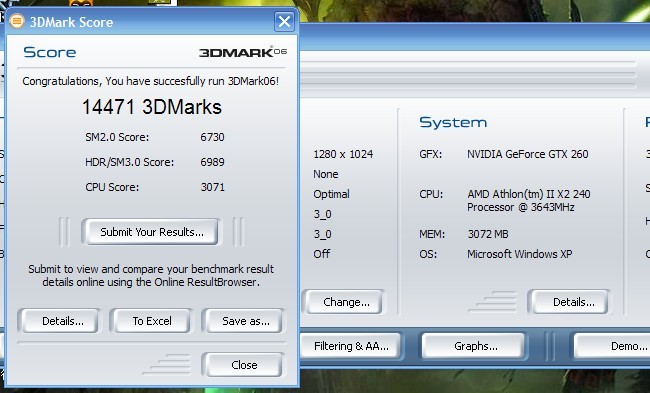Click Microsoft Windows XP text
The height and width of the screenshot is (393, 650).
pyautogui.click(x=519, y=254)
